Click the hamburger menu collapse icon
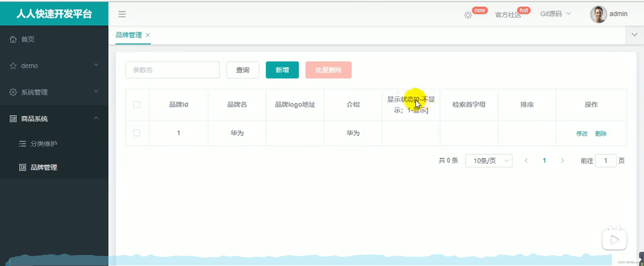The height and width of the screenshot is (266, 644). pos(122,14)
